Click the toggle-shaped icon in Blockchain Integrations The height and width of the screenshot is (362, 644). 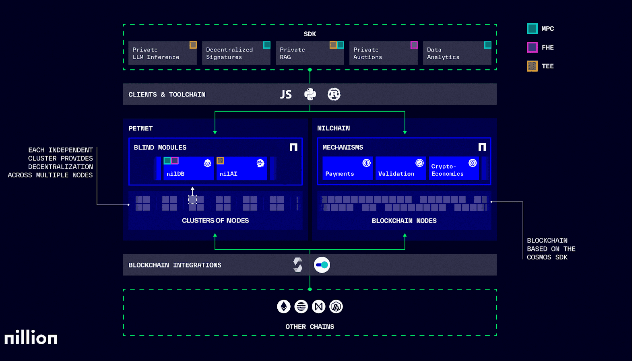click(x=322, y=265)
